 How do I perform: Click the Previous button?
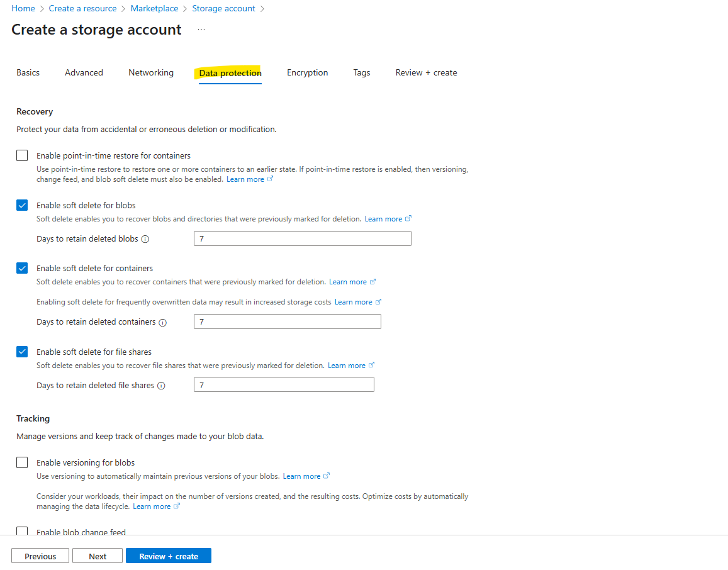point(40,556)
